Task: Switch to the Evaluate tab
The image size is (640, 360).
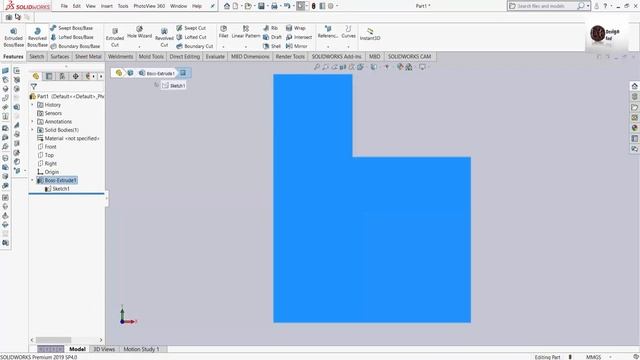Action: 215,57
